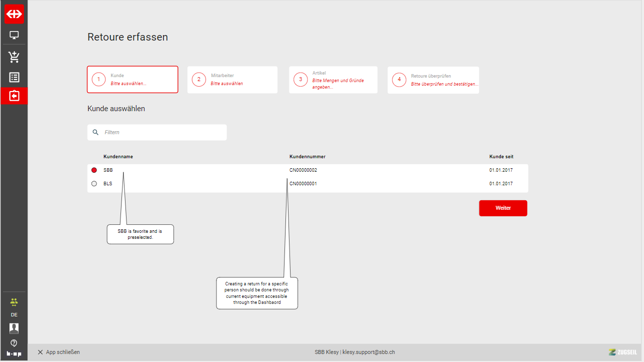
Task: Select the returns clipboard icon
Action: pyautogui.click(x=14, y=96)
